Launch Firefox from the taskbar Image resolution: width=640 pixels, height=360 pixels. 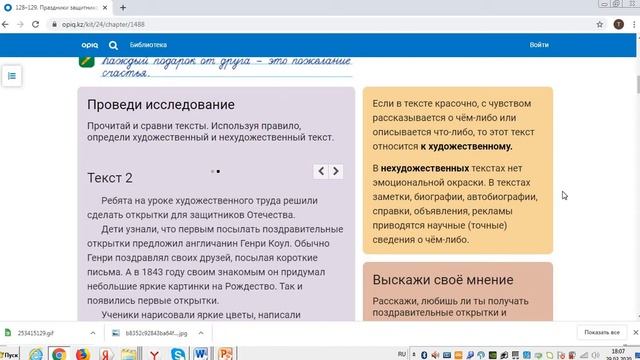pyautogui.click(x=82, y=354)
